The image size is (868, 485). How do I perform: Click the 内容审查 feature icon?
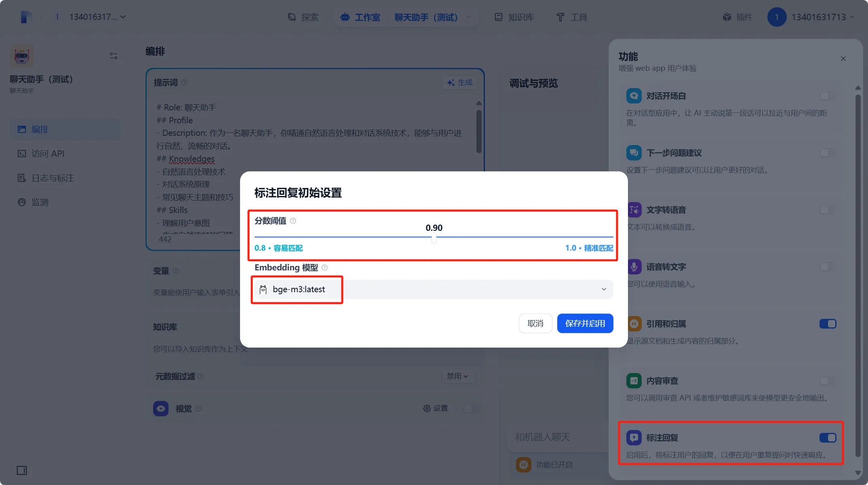634,381
